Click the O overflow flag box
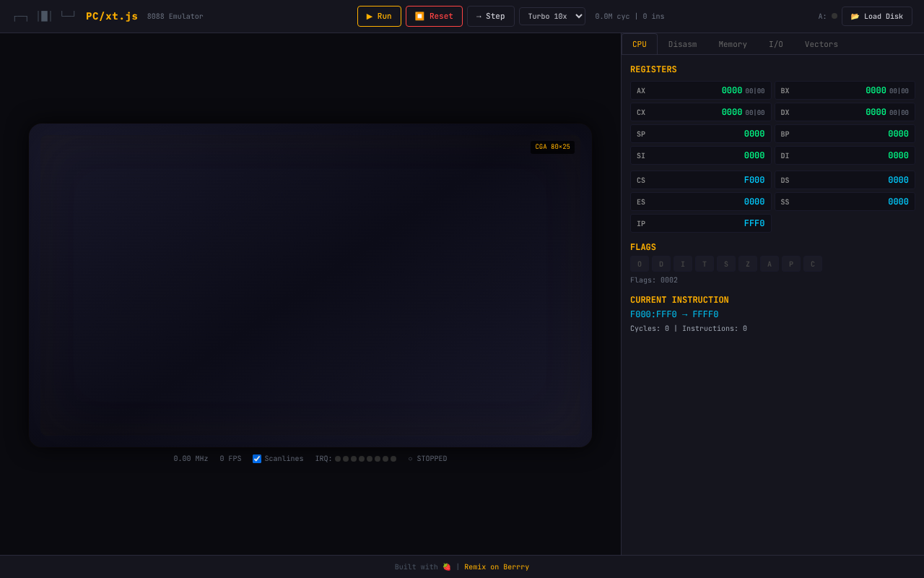The image size is (924, 578). pos(640,264)
